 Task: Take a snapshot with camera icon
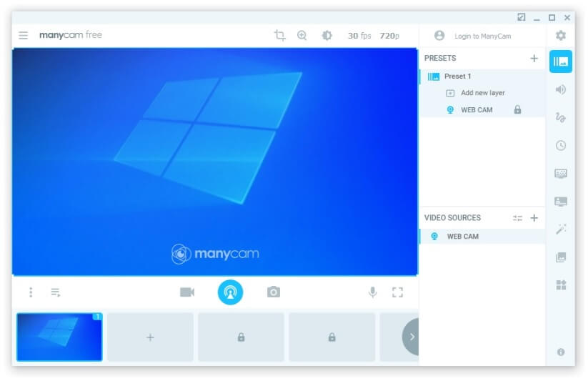point(274,292)
